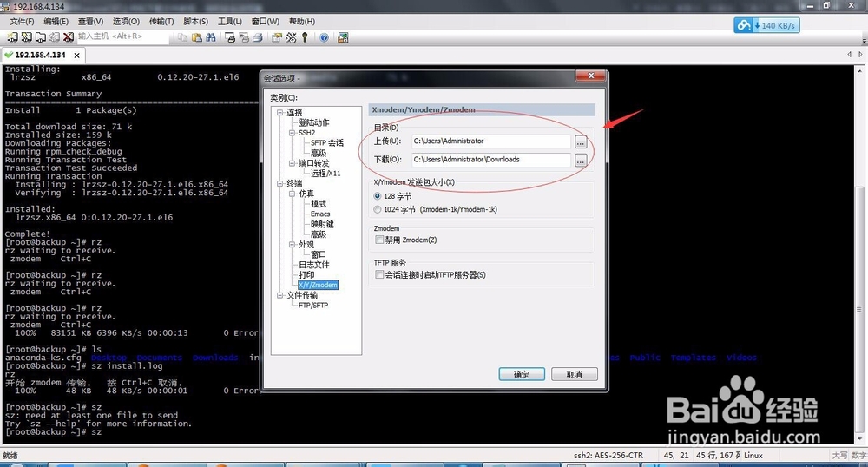Image resolution: width=868 pixels, height=467 pixels.
Task: Click the grayed Reconnect toolbar icon
Action: pyautogui.click(x=54, y=37)
